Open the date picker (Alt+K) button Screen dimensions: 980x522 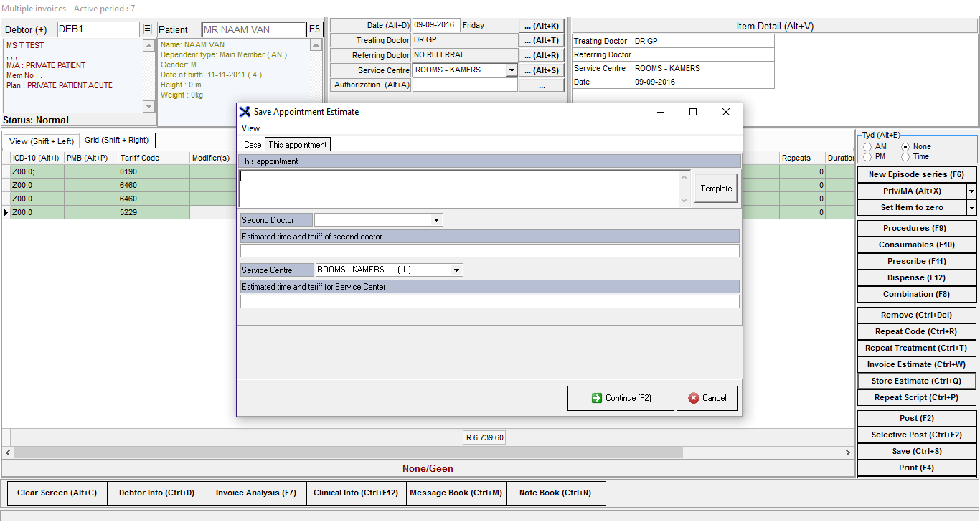click(x=541, y=26)
